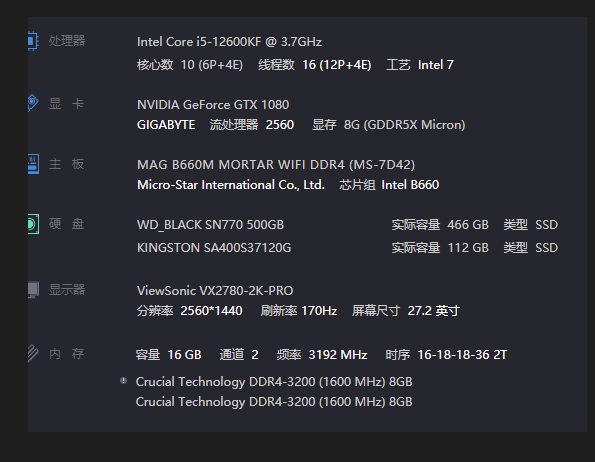This screenshot has height=462, width=595.
Task: Select the 显卡 category label
Action: 66,104
